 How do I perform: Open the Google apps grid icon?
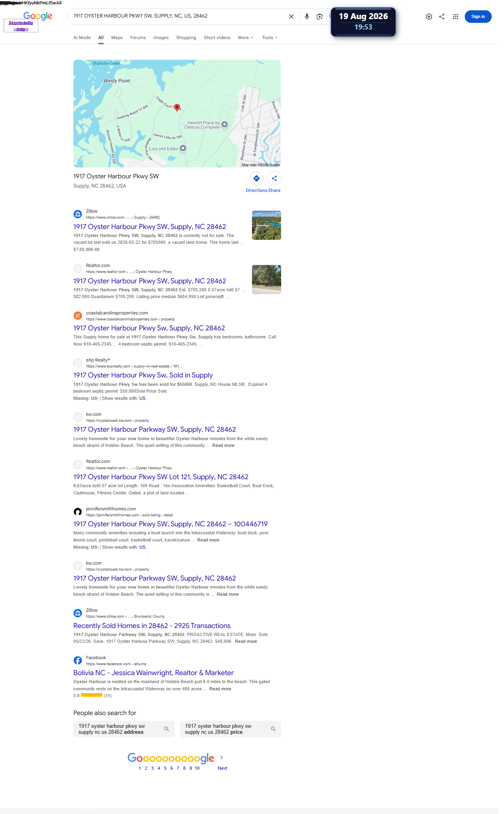click(x=455, y=16)
